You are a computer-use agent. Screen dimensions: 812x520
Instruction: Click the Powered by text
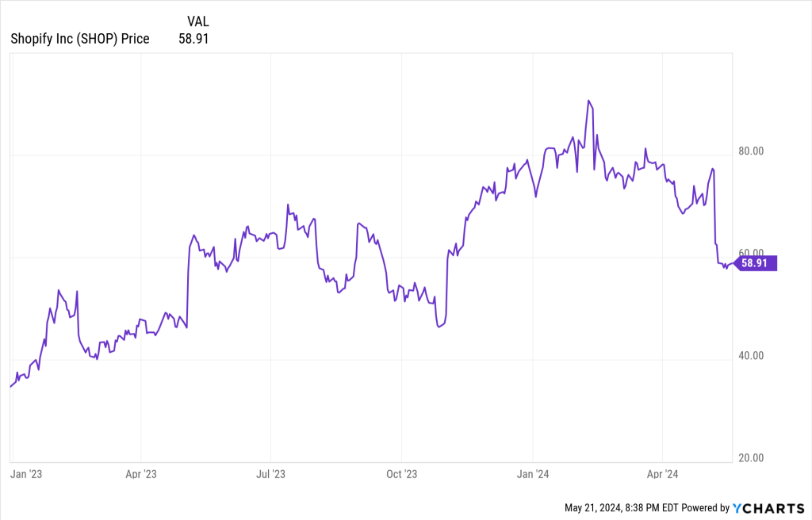(703, 508)
